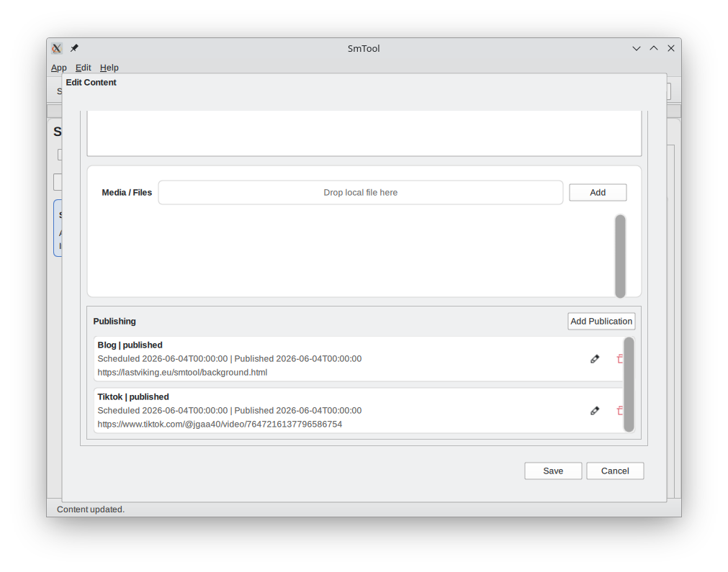Viewport: 728px width, 572px height.
Task: Close the SmTool window
Action: click(x=671, y=48)
